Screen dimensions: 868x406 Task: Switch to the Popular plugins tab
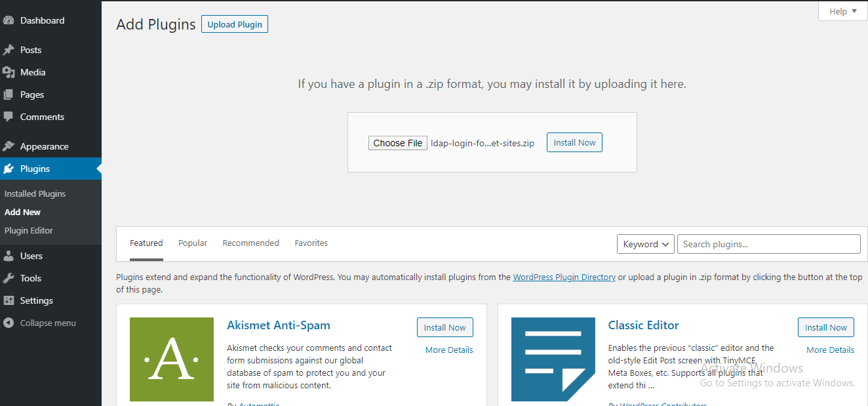[192, 243]
